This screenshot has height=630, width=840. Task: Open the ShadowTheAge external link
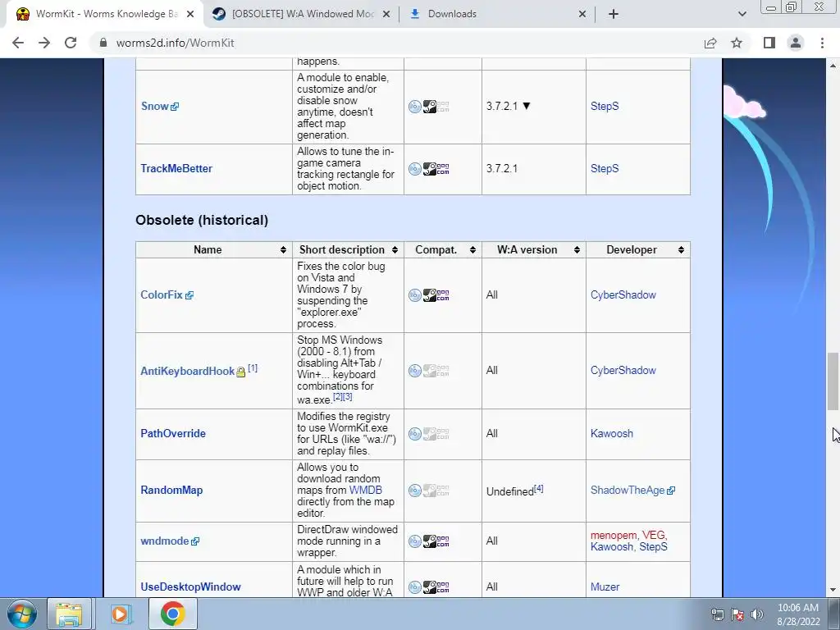(x=632, y=491)
